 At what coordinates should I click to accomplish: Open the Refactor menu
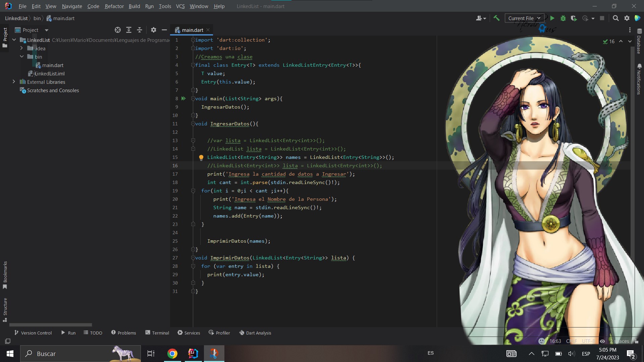tap(114, 6)
